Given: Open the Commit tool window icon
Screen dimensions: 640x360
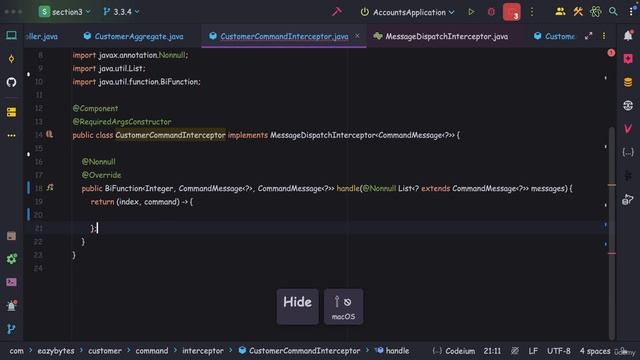Looking at the screenshot, I should pos(11,59).
